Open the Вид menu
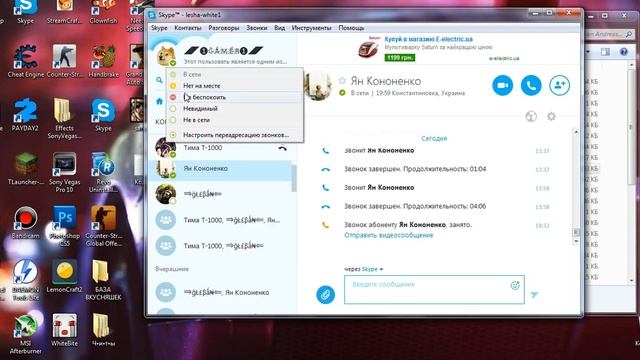640x360 pixels. (279, 28)
